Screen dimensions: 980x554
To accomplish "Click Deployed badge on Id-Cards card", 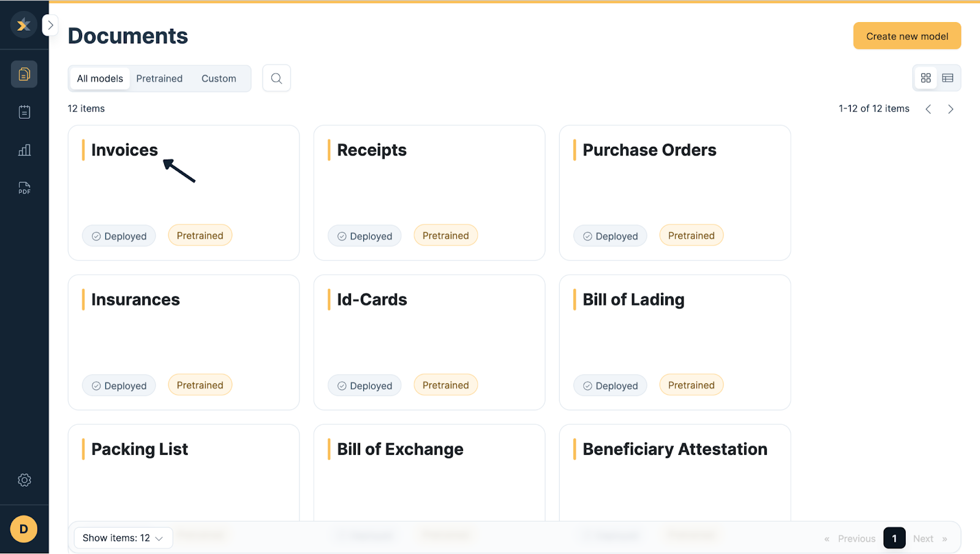I will click(364, 386).
